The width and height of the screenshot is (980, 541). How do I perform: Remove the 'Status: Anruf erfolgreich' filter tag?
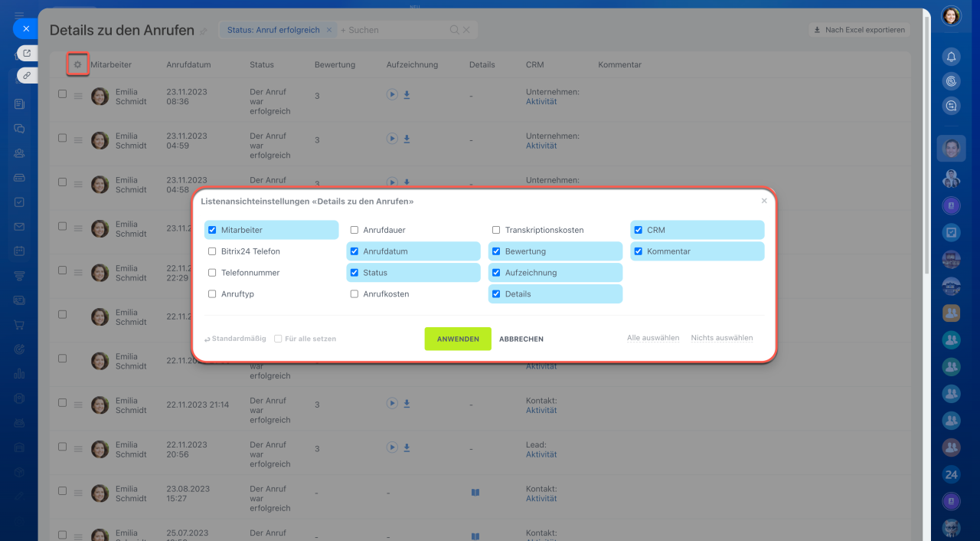pos(329,30)
